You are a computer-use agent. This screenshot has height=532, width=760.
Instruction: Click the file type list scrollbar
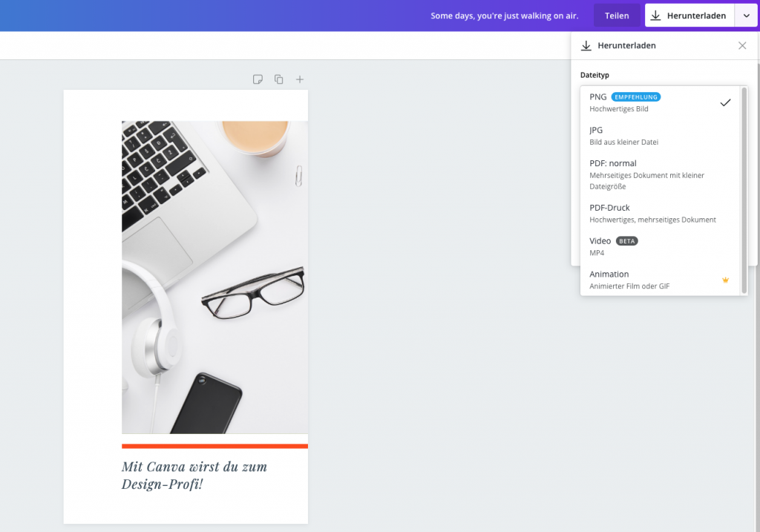744,191
